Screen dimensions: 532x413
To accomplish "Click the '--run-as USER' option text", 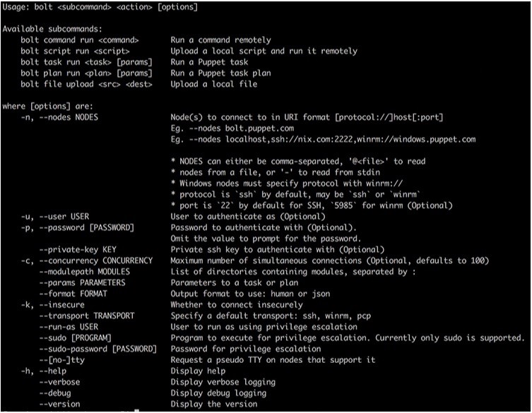I will [69, 327].
